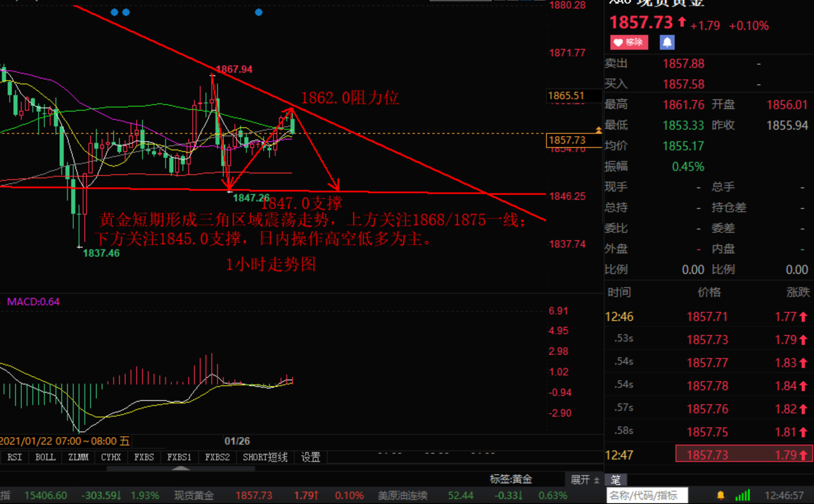This screenshot has width=814, height=504.
Task: Click the 12:46:57 clock in status bar
Action: point(784,496)
